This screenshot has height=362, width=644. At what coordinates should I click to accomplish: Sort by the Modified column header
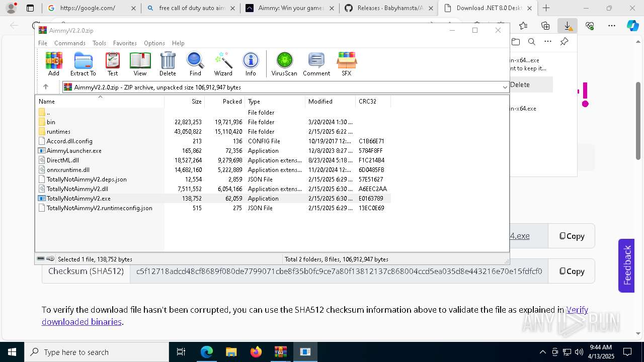click(x=330, y=102)
